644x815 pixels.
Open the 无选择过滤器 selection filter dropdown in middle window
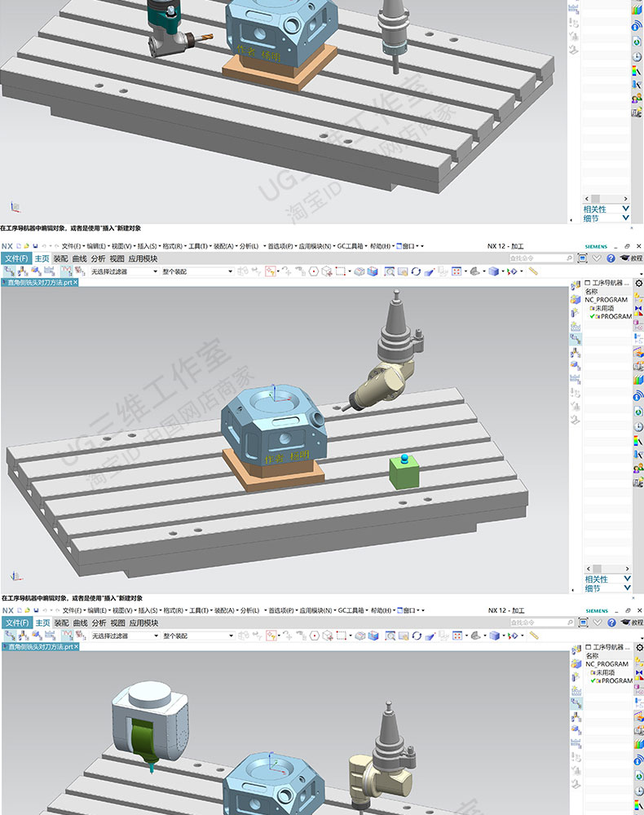pyautogui.click(x=122, y=271)
